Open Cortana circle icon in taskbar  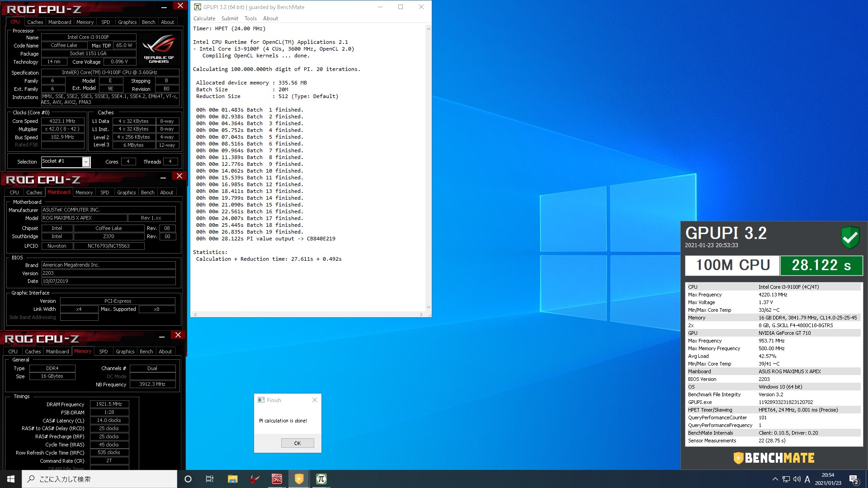coord(188,479)
